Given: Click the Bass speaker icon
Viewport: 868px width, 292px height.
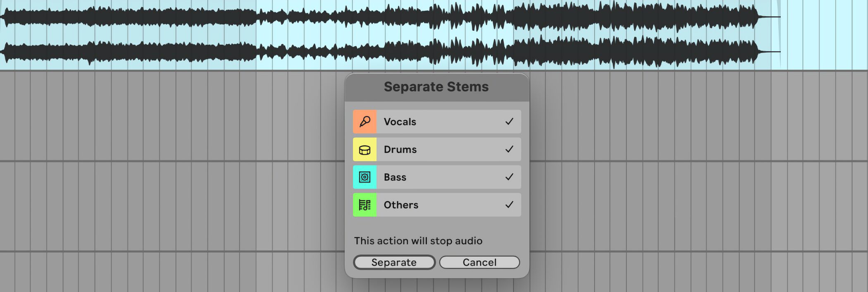Looking at the screenshot, I should click(x=365, y=177).
